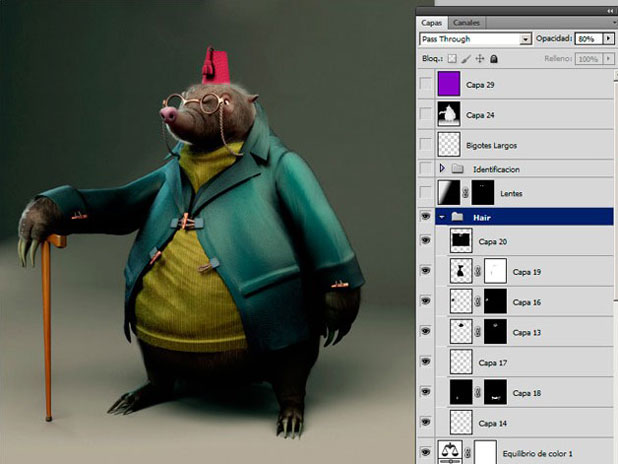Collapse the panel with double-arrow icon
The image size is (618, 464).
[610, 11]
